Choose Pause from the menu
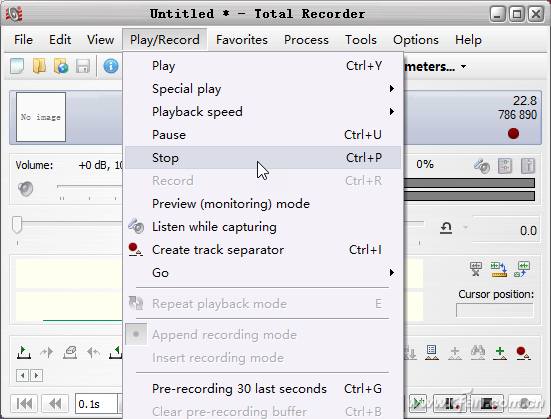The image size is (551, 419). (263, 135)
